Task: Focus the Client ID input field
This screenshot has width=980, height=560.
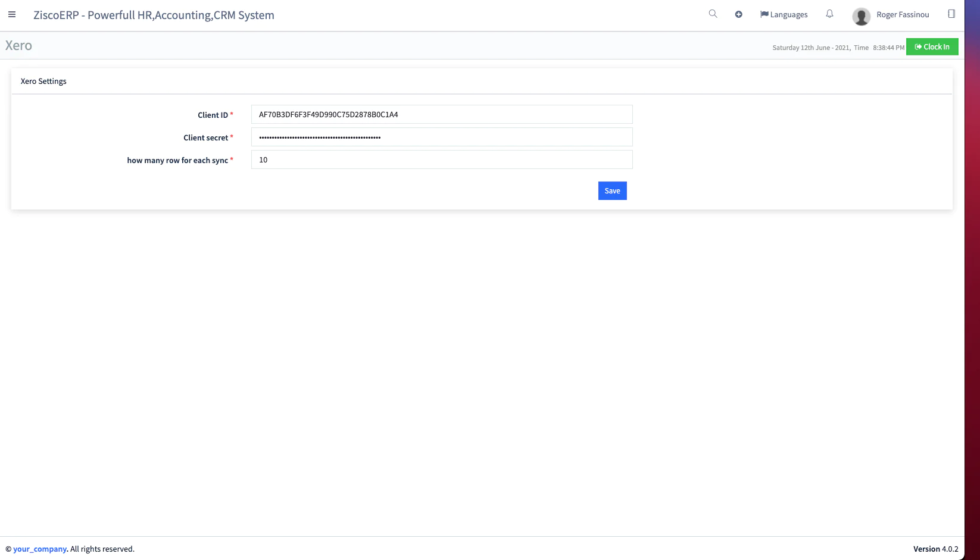Action: click(x=442, y=114)
